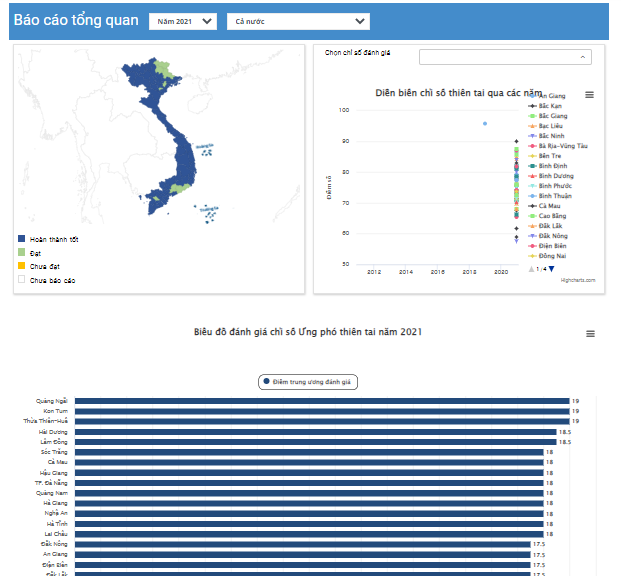Go to next legend page arrow
Viewport: 621px width, 576px height.
pos(550,268)
